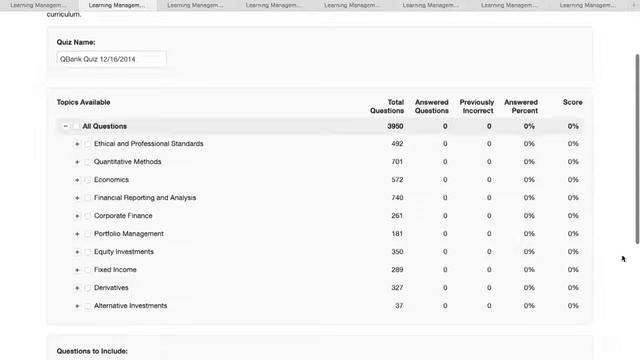Expand the Economics topic
The width and height of the screenshot is (640, 360).
77,180
